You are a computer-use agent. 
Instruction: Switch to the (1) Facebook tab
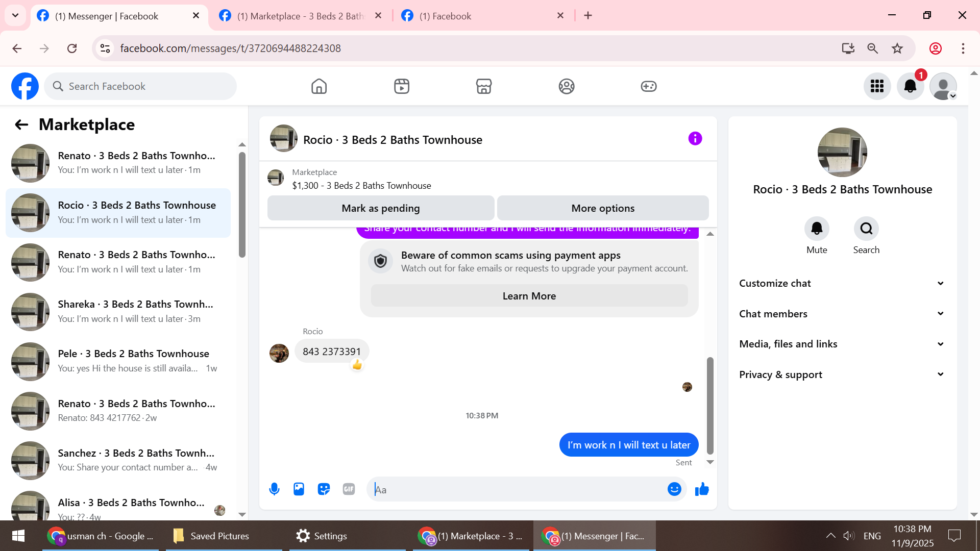click(483, 16)
